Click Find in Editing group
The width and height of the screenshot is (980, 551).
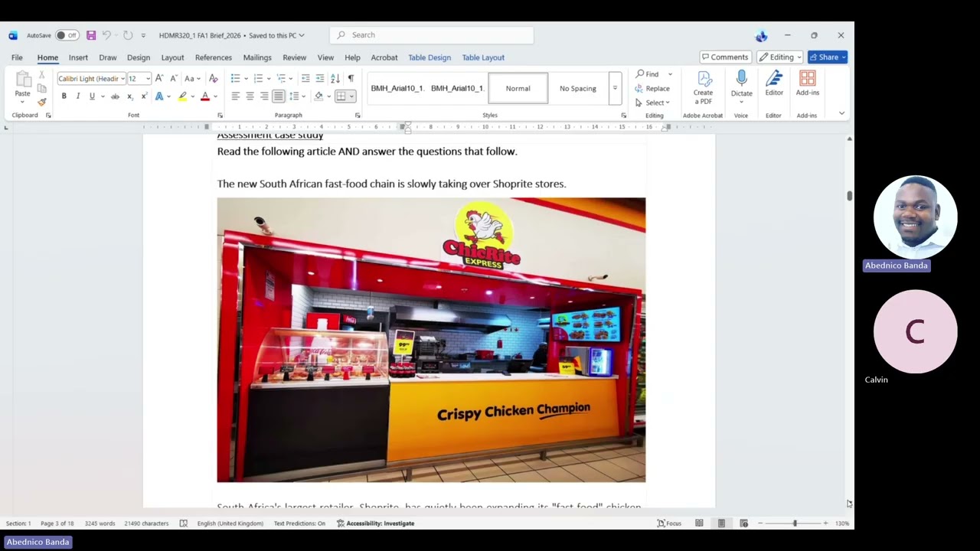(x=648, y=74)
